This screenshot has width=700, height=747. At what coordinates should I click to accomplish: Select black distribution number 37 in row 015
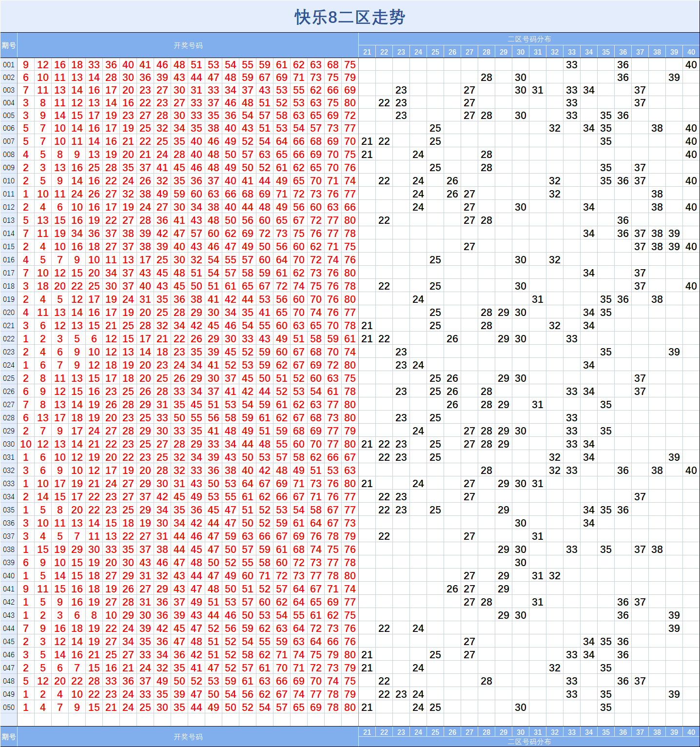point(640,247)
